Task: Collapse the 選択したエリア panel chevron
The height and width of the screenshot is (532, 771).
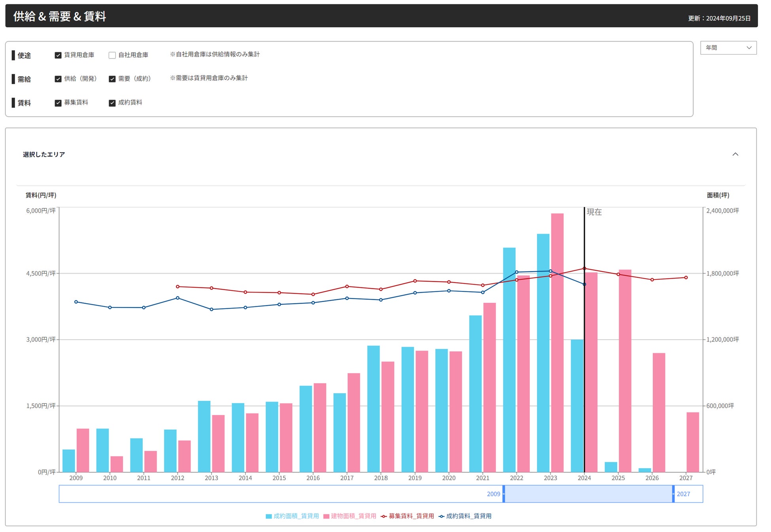Action: point(735,154)
